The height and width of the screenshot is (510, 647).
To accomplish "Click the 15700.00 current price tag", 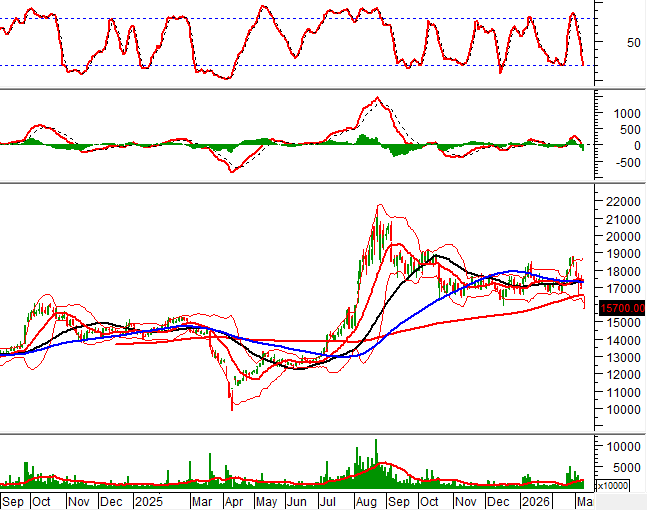I will (x=622, y=309).
